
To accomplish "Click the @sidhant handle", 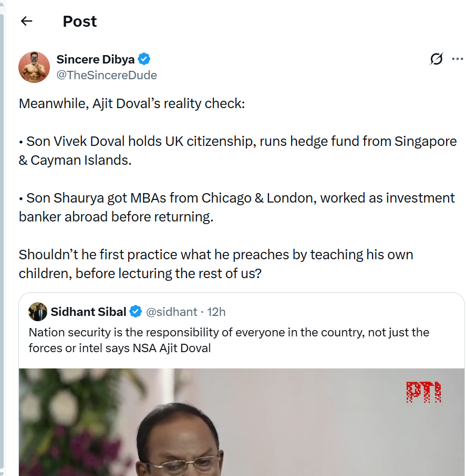I will pyautogui.click(x=172, y=312).
